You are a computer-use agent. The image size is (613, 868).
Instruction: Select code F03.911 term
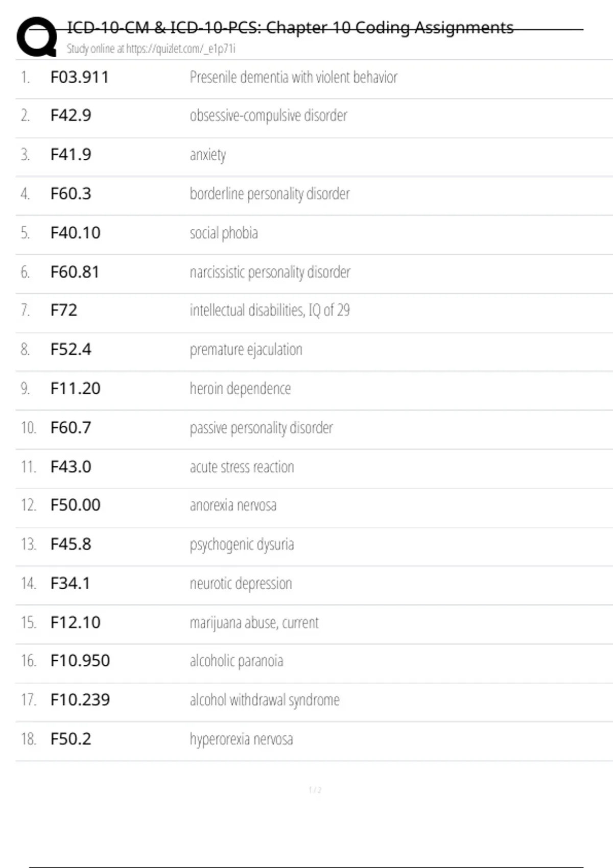[x=80, y=77]
